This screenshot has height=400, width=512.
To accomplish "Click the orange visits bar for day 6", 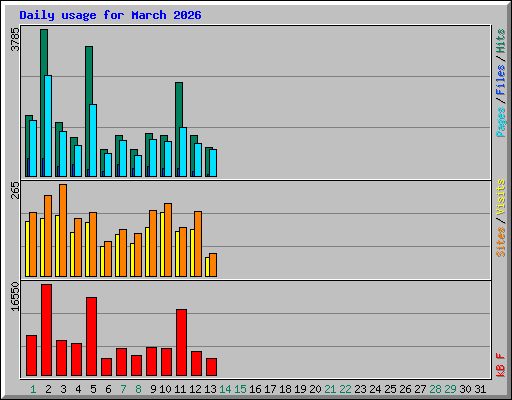I will [x=108, y=259].
